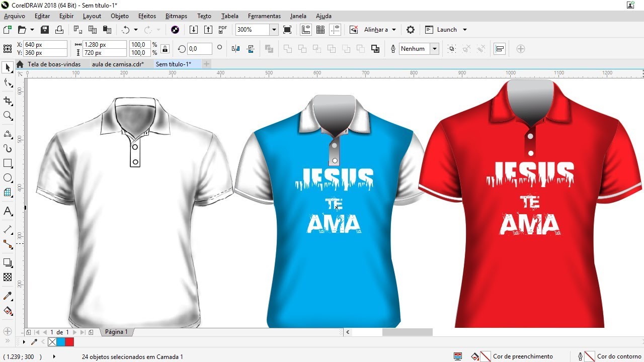This screenshot has width=644, height=362.
Task: Toggle grid display
Action: tap(320, 30)
